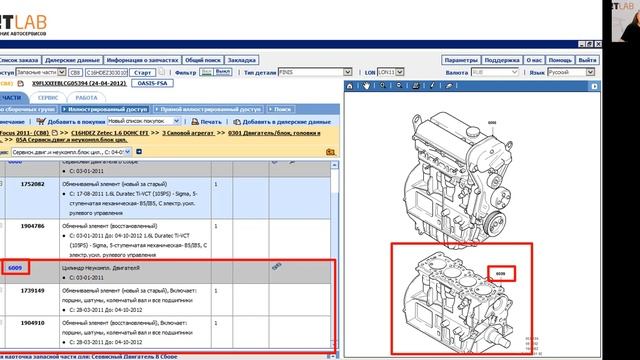Click the Параметры button
This screenshot has width=640, height=360.
(x=461, y=60)
